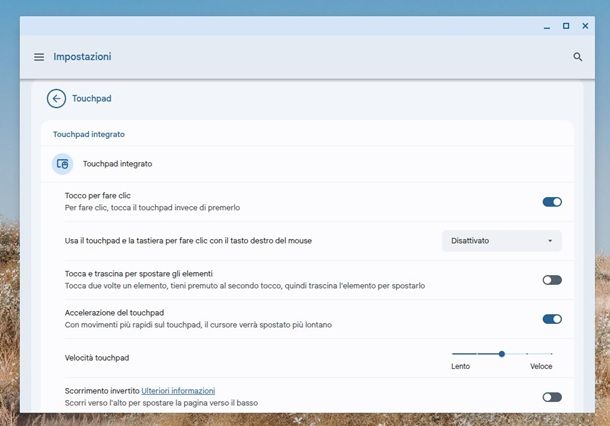
Task: Click 'Usa il touchpad e la tastiera' text
Action: point(188,241)
